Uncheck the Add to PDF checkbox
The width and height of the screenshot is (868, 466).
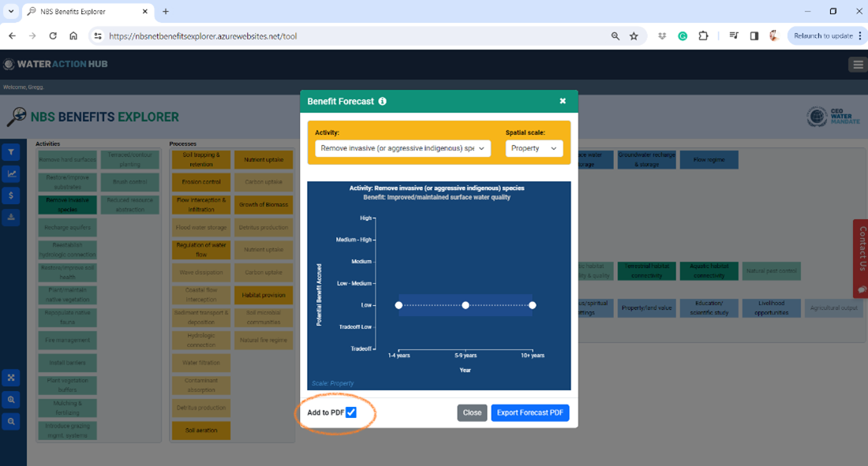(x=351, y=412)
